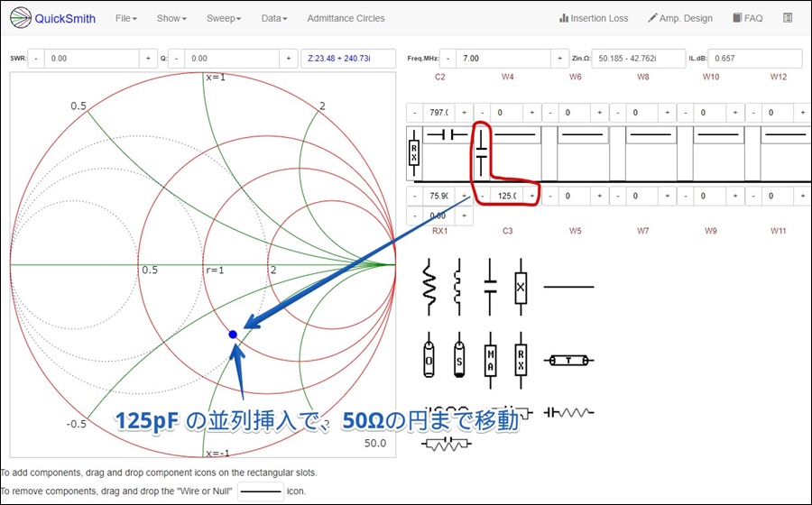Pick the resistor component icon from the palette
Screen dimensions: 812x505
[429, 287]
